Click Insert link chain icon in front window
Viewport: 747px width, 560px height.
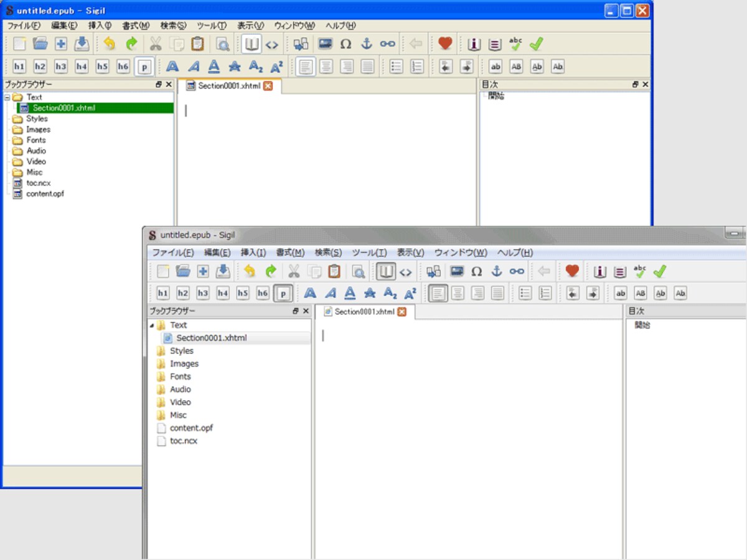tap(517, 271)
